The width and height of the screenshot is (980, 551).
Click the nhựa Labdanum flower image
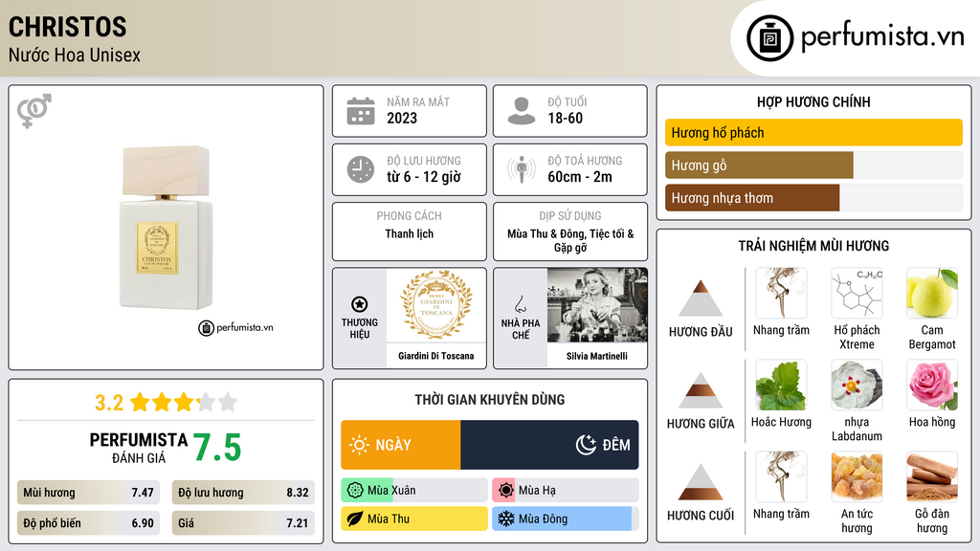click(857, 385)
